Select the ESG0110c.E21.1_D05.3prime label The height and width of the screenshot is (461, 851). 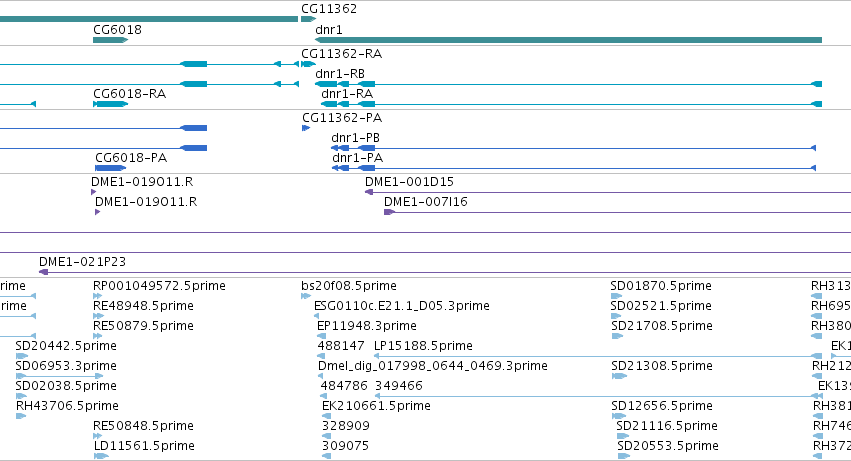tap(402, 306)
